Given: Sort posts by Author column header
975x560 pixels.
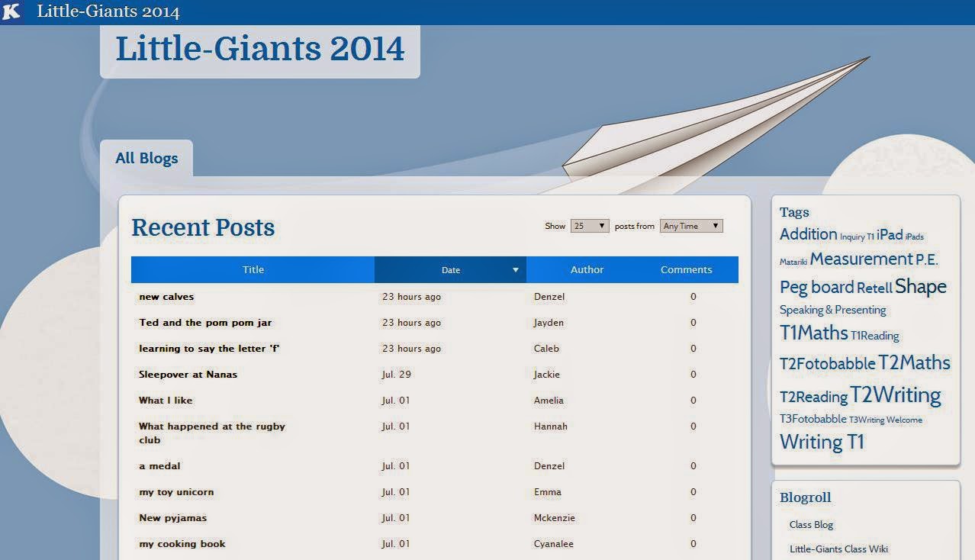Looking at the screenshot, I should click(587, 269).
